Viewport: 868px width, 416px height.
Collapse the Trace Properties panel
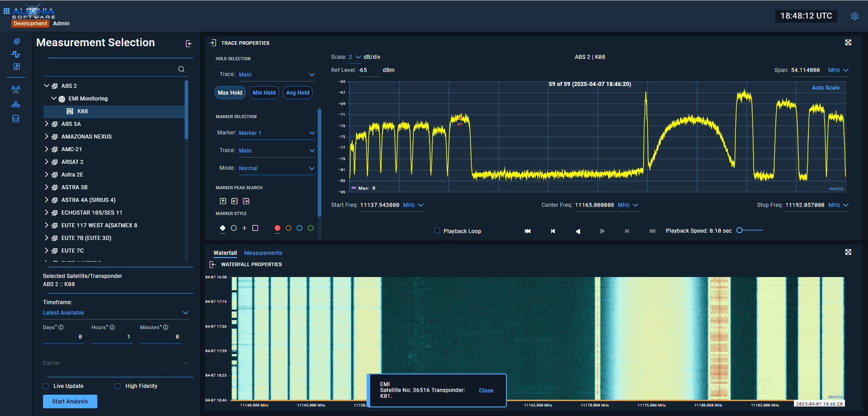213,43
